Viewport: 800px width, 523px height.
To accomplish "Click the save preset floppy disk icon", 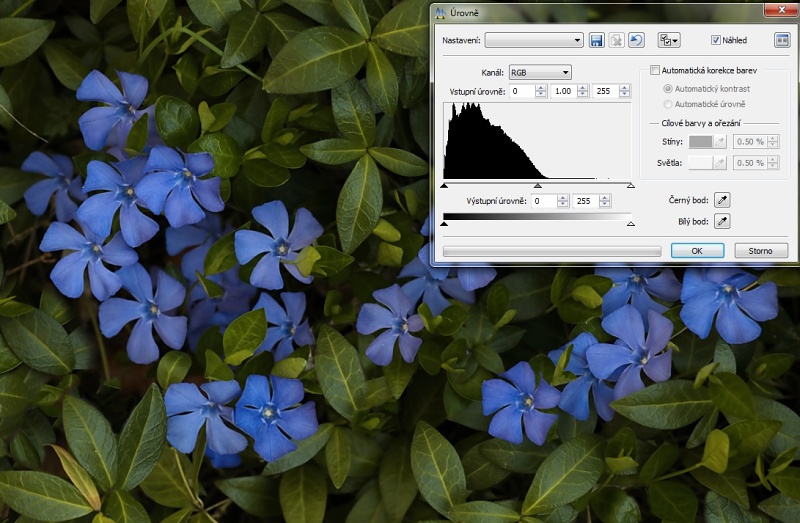I will click(597, 40).
